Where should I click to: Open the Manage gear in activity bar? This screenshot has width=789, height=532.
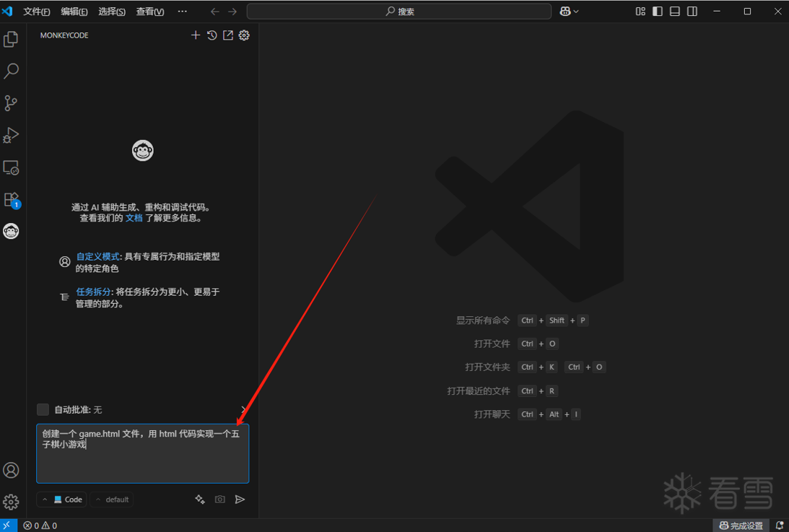click(11, 502)
